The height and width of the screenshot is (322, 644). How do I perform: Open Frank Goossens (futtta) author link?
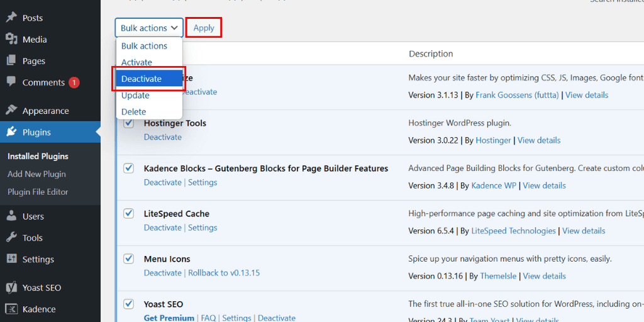click(517, 96)
